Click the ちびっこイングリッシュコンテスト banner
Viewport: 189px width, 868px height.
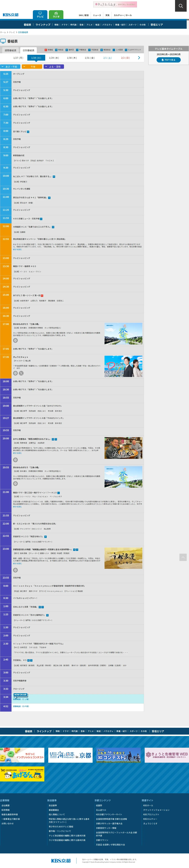point(22,755)
